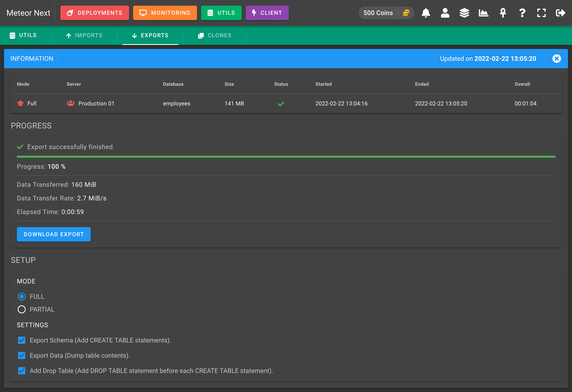This screenshot has height=392, width=572.
Task: Close the INFORMATION panel
Action: (x=556, y=59)
